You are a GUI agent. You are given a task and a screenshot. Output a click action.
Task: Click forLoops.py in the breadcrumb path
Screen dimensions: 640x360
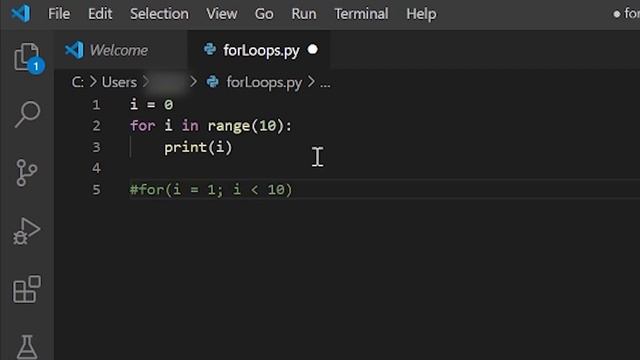pyautogui.click(x=264, y=82)
